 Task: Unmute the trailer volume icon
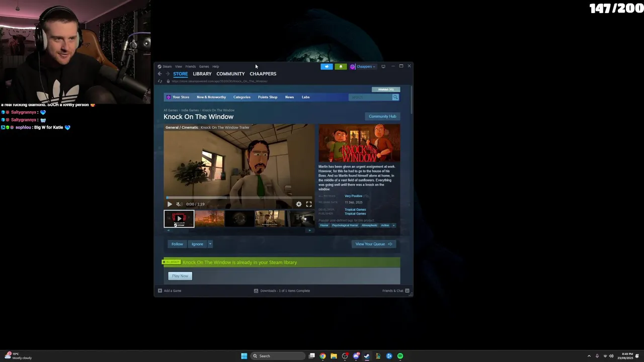pyautogui.click(x=179, y=204)
